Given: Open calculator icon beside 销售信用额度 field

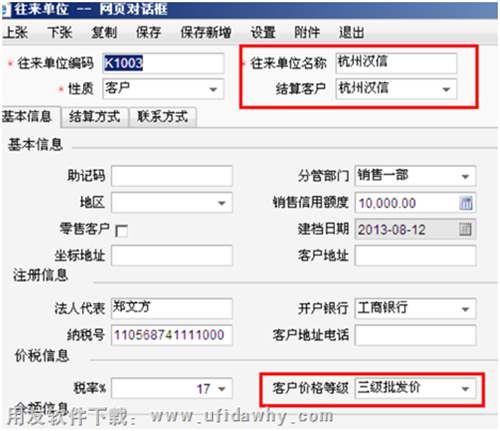Looking at the screenshot, I should [466, 203].
